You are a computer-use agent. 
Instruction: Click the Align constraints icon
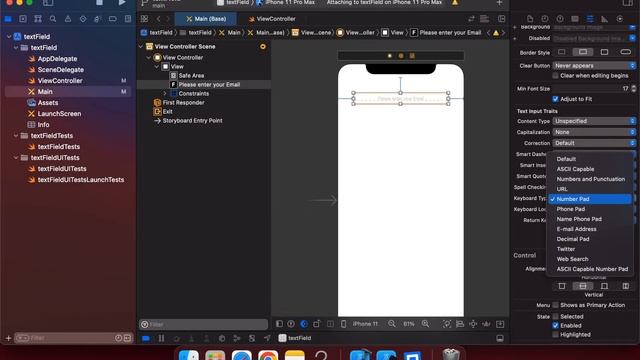(x=460, y=324)
